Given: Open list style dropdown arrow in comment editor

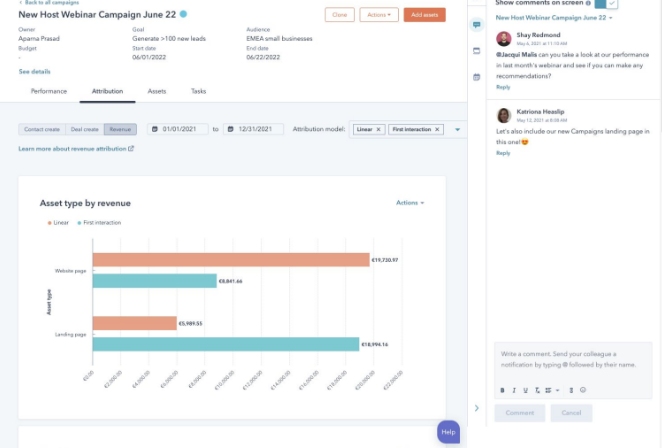Looking at the screenshot, I should tap(557, 390).
